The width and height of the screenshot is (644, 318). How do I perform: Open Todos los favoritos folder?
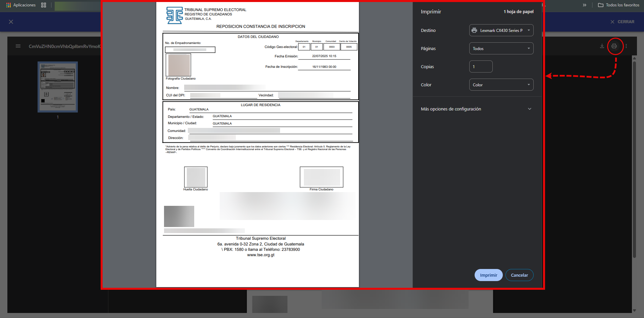pos(619,5)
